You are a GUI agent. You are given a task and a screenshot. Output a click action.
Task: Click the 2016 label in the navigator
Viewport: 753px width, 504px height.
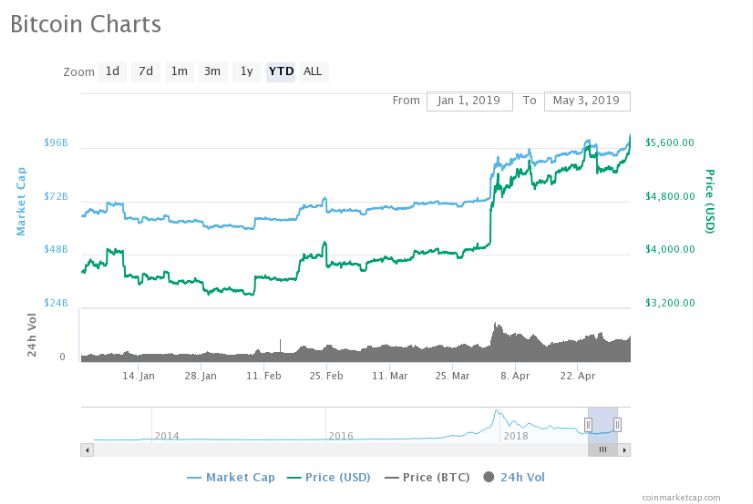tap(341, 436)
